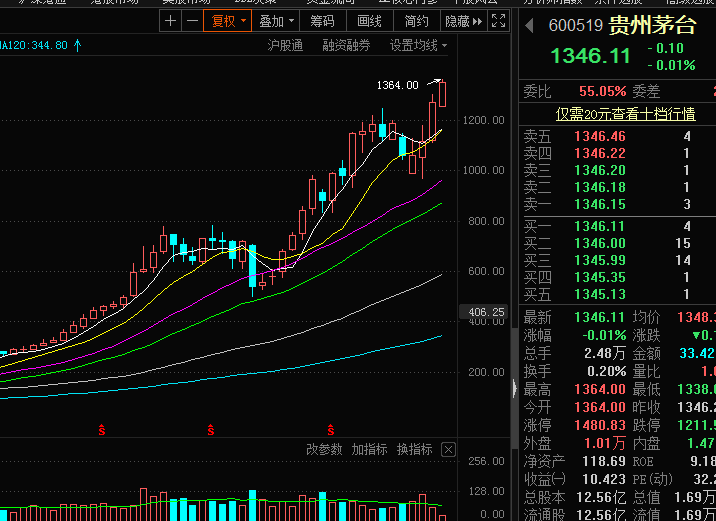Click 总手 value 2.48万

605,353
